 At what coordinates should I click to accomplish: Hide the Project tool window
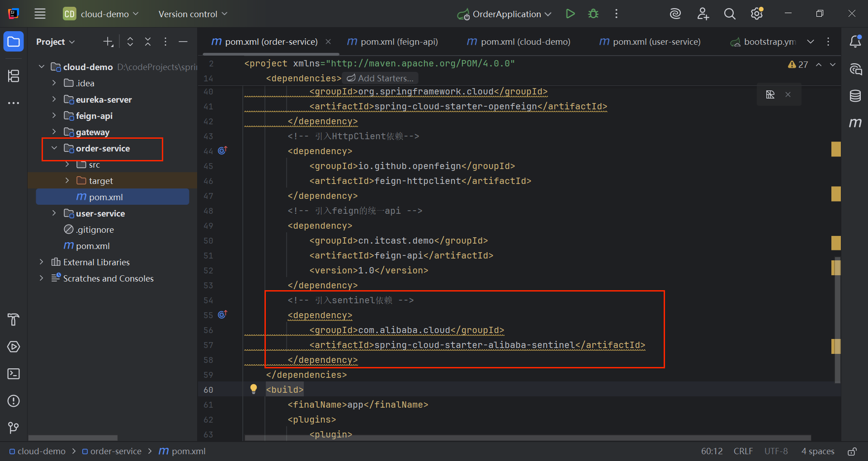[x=183, y=42]
